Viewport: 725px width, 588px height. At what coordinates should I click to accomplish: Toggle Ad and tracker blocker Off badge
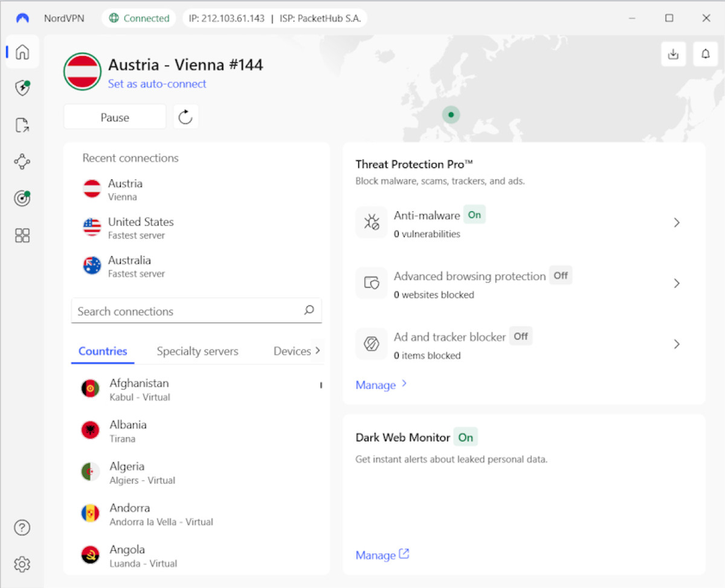coord(521,337)
